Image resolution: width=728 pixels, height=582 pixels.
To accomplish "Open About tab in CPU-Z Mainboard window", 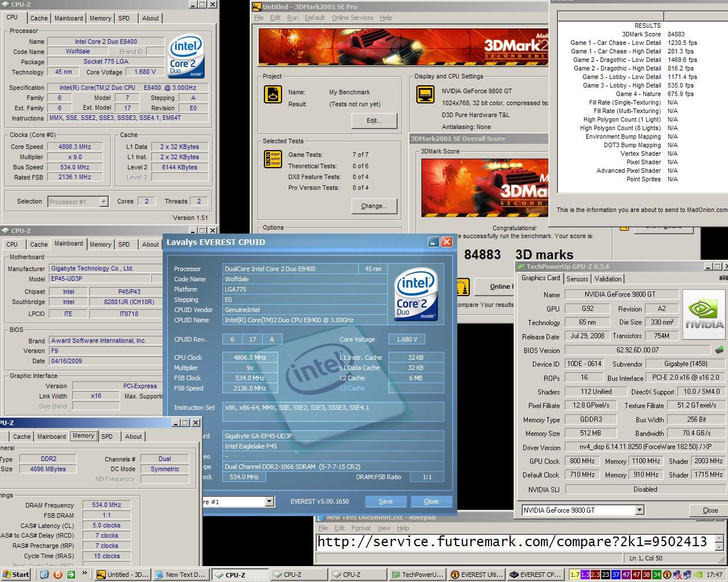I will 150,244.
